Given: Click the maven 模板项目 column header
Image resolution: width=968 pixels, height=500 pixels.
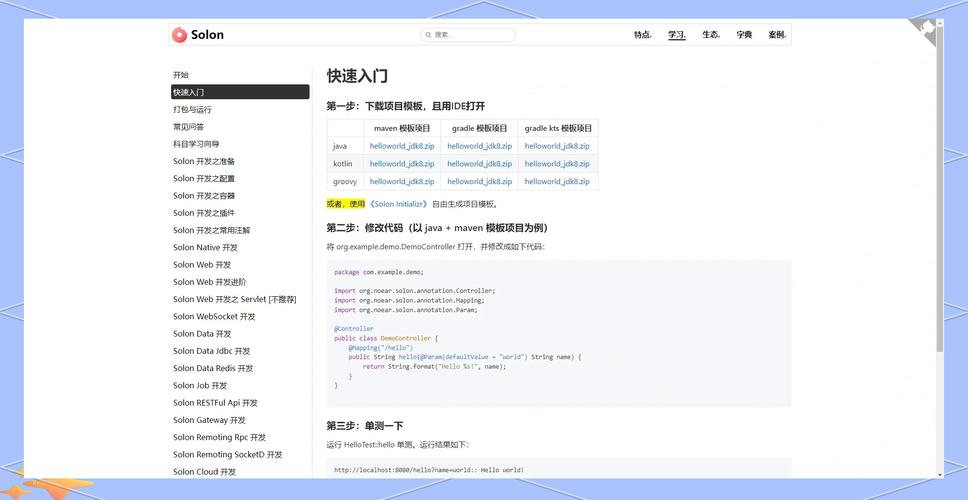Looking at the screenshot, I should [x=402, y=128].
